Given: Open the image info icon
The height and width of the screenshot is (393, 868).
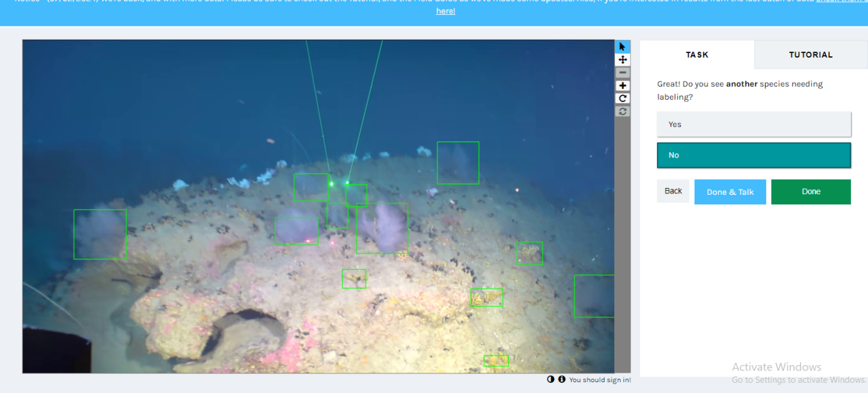Looking at the screenshot, I should click(x=561, y=379).
